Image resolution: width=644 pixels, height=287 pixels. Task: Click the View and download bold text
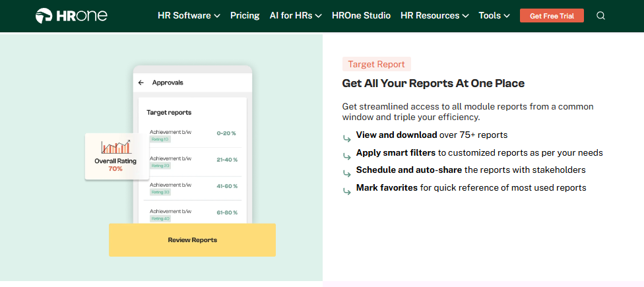397,135
